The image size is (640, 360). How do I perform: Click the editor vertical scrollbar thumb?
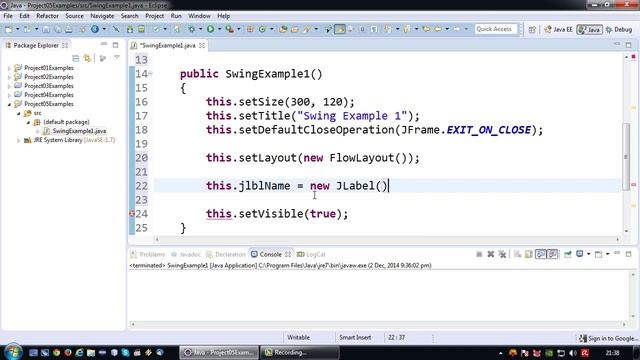[x=626, y=157]
